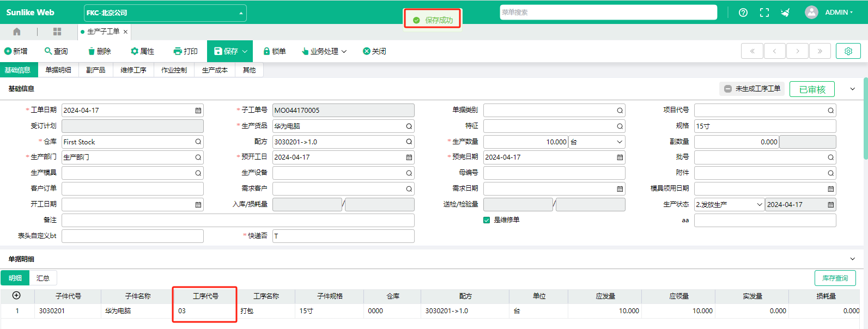Switch to the 维修工序 tab
The width and height of the screenshot is (868, 329).
tap(133, 70)
